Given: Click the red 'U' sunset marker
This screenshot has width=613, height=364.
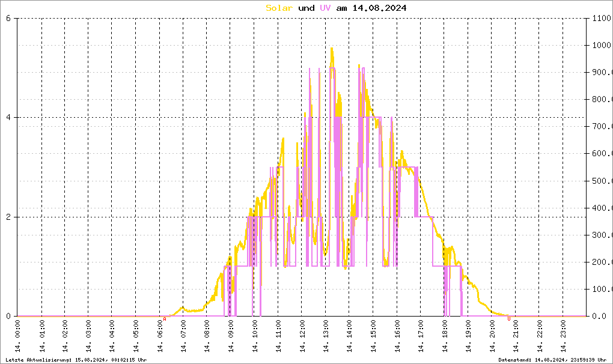Looking at the screenshot, I should [509, 319].
